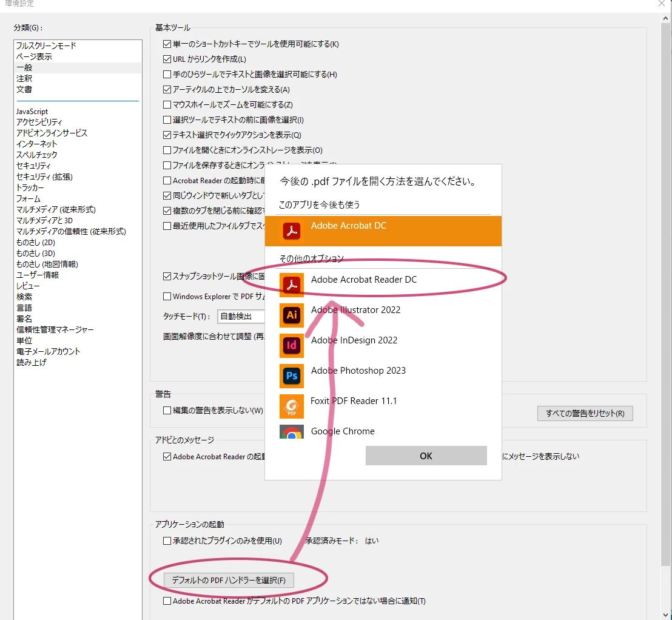Enable 手のひらツールでテキストと画像を選択可能にする checkbox
Screen dimensions: 672x620
[x=167, y=74]
